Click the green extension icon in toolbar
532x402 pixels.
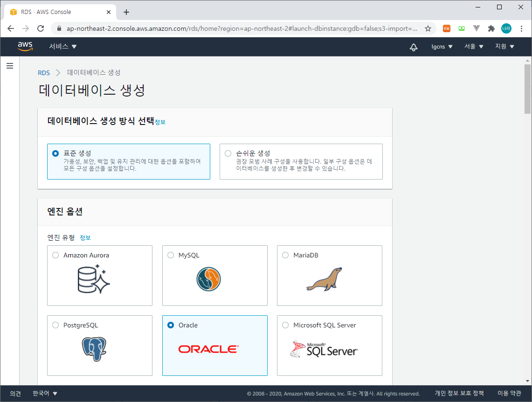(x=462, y=28)
